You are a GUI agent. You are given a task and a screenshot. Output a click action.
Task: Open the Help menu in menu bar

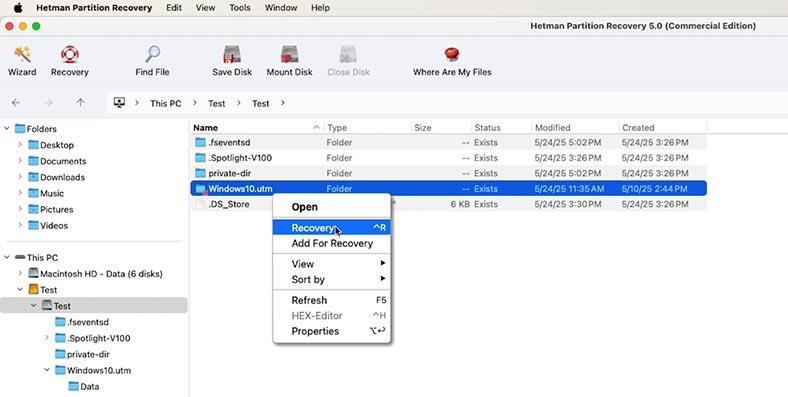tap(320, 8)
